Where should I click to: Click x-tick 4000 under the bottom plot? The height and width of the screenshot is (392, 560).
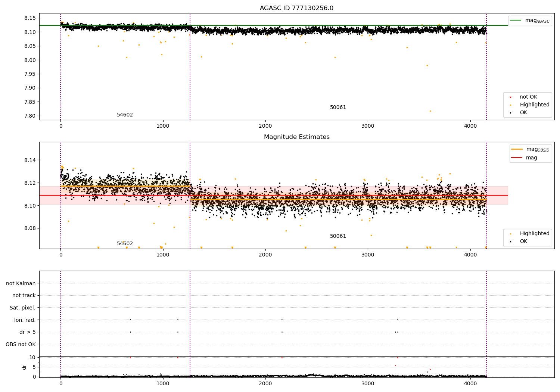coord(470,383)
